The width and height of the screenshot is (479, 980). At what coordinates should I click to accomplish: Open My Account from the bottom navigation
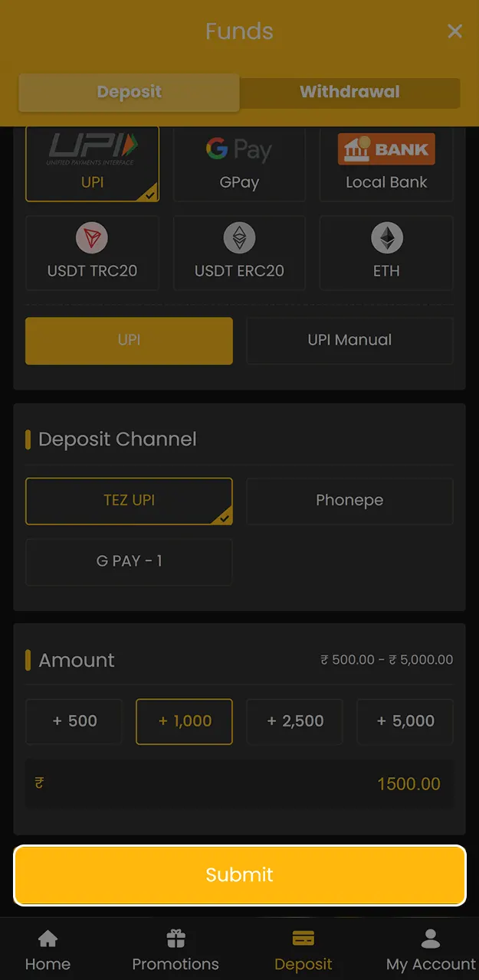click(430, 949)
